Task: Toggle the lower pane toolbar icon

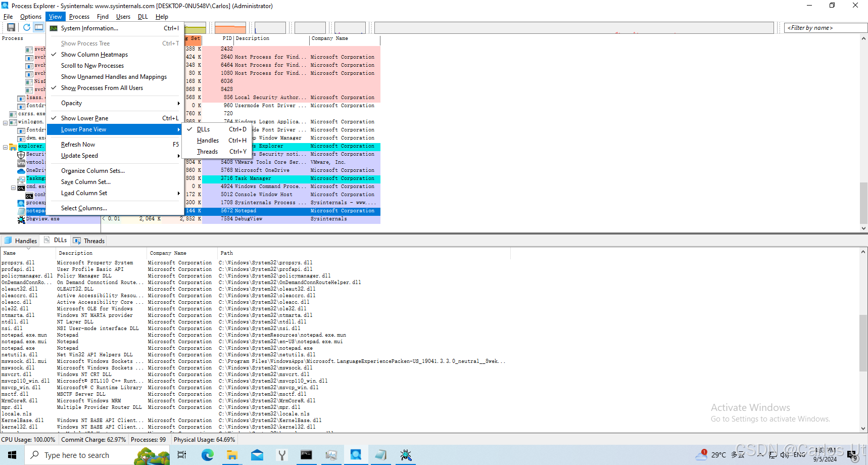Action: 39,27
